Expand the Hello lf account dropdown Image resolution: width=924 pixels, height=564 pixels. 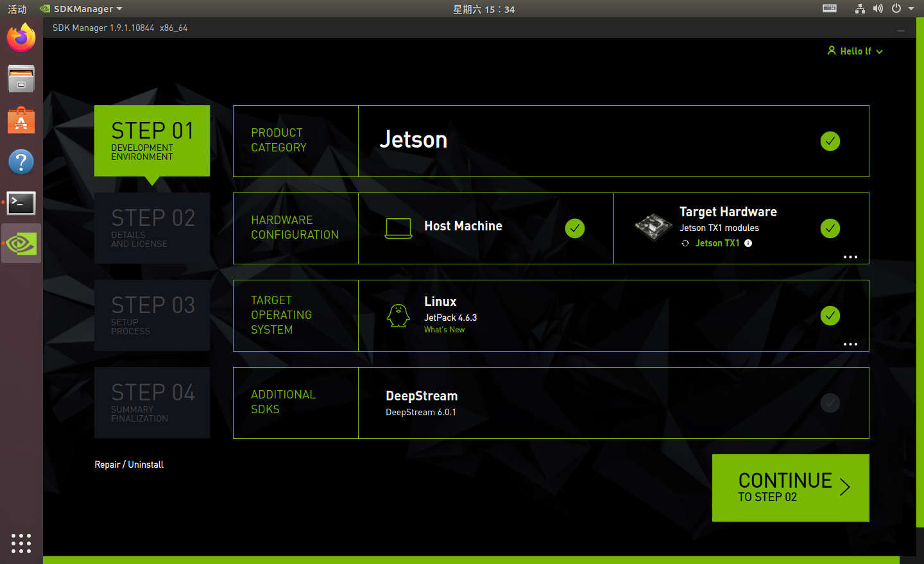[880, 52]
